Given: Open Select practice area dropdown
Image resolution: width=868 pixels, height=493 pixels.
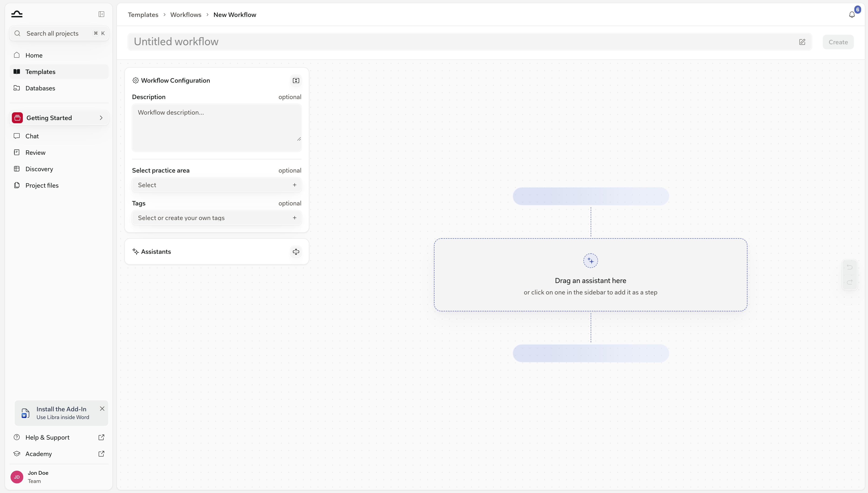Looking at the screenshot, I should (x=217, y=185).
